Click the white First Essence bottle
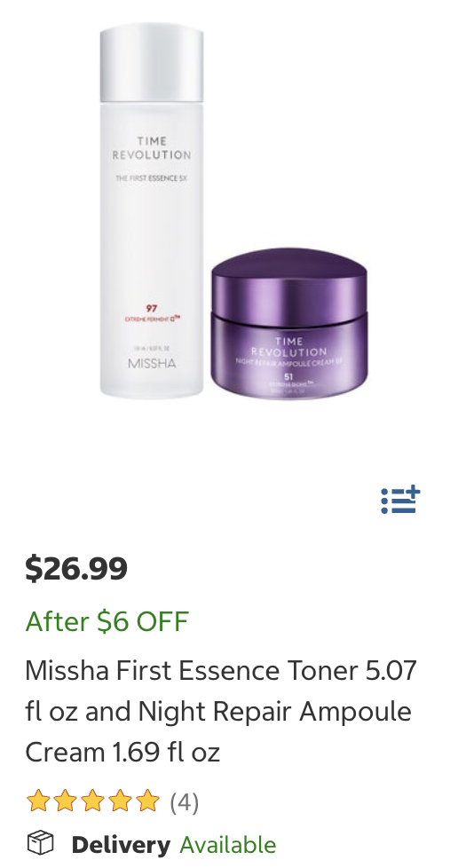This screenshot has height=868, width=474. [x=152, y=210]
